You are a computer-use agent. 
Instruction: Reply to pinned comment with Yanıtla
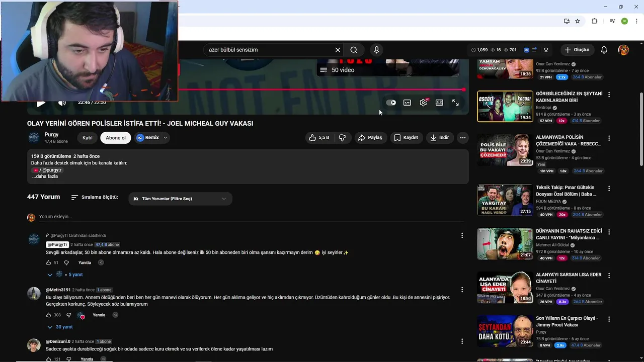point(85,263)
